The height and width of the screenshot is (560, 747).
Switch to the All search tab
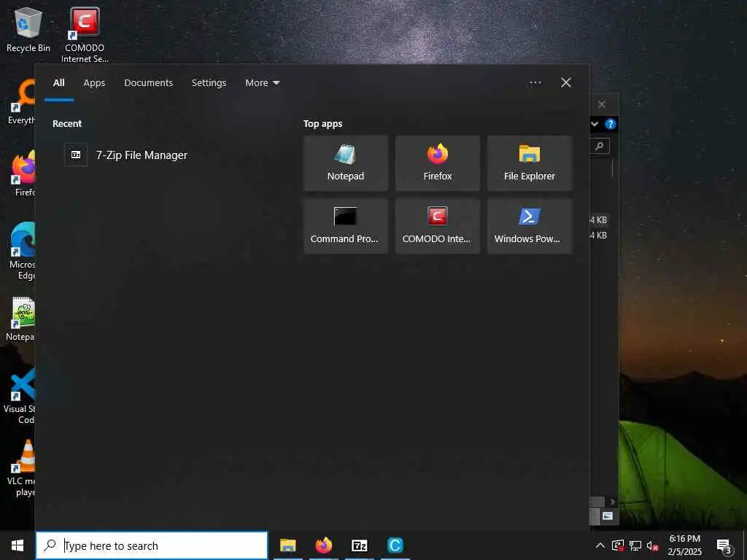click(x=59, y=83)
